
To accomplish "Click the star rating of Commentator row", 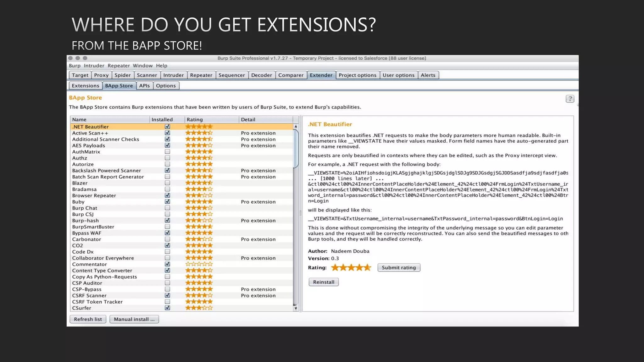I will point(199,264).
